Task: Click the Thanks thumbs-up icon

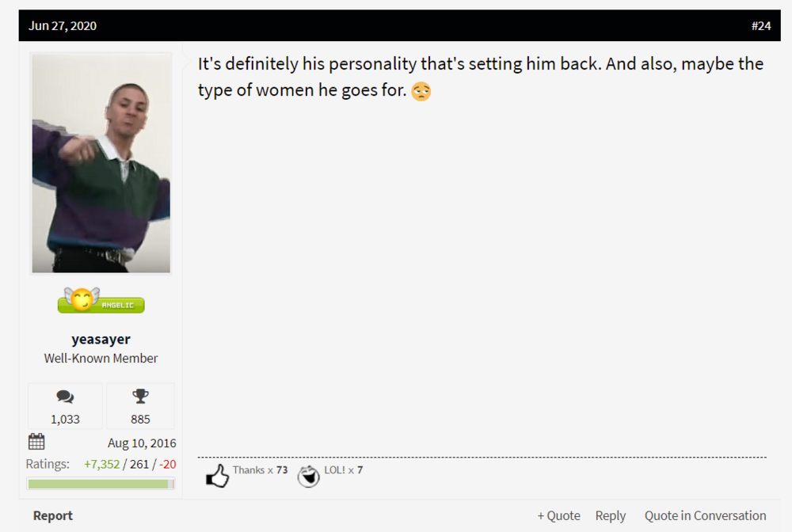Action: [218, 476]
